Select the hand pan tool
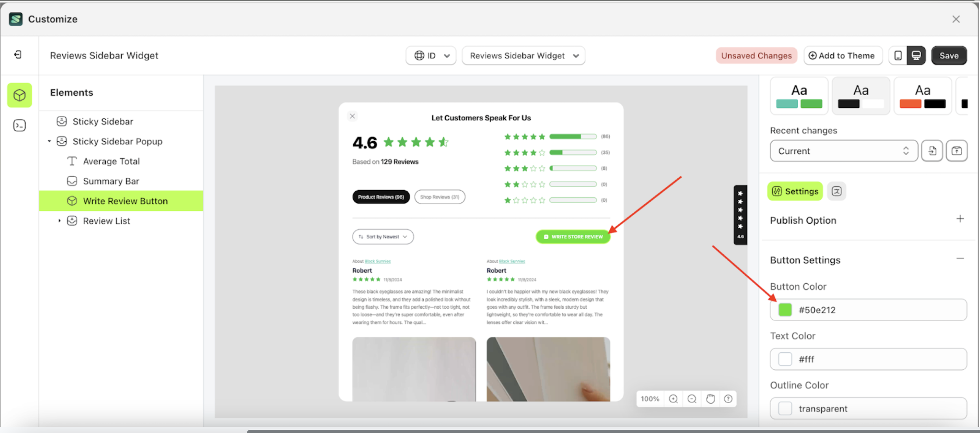980x433 pixels. [710, 399]
